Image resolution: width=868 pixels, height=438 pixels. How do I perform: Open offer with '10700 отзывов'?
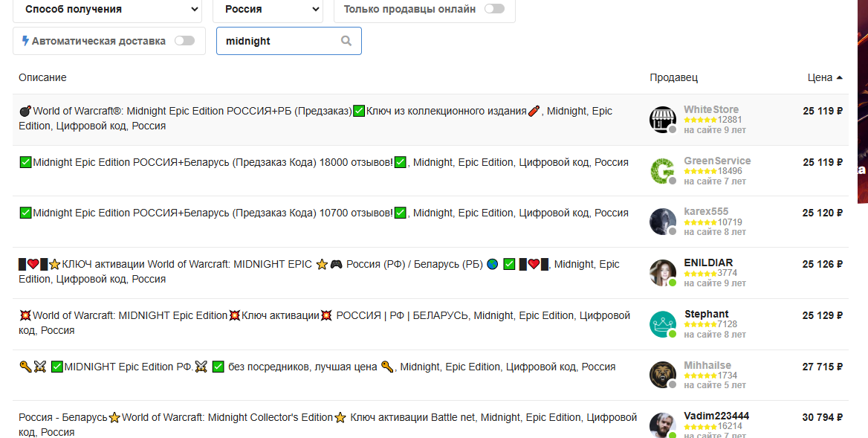pyautogui.click(x=324, y=213)
